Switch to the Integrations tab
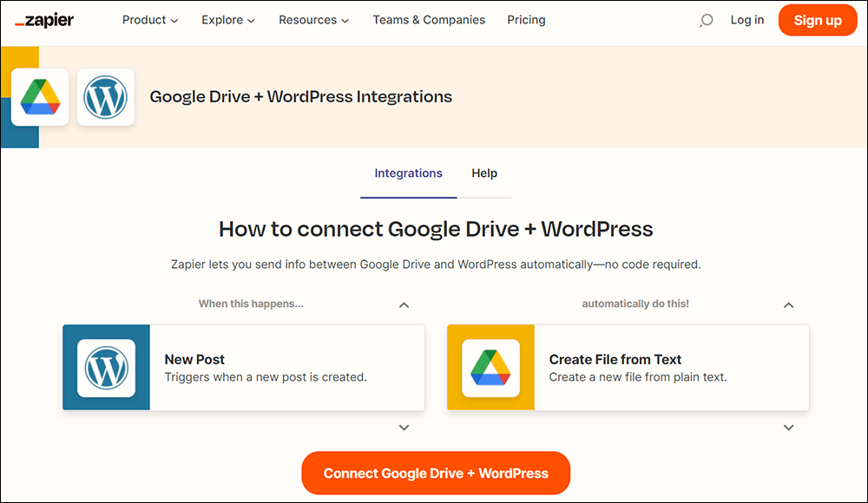868x503 pixels. point(409,173)
